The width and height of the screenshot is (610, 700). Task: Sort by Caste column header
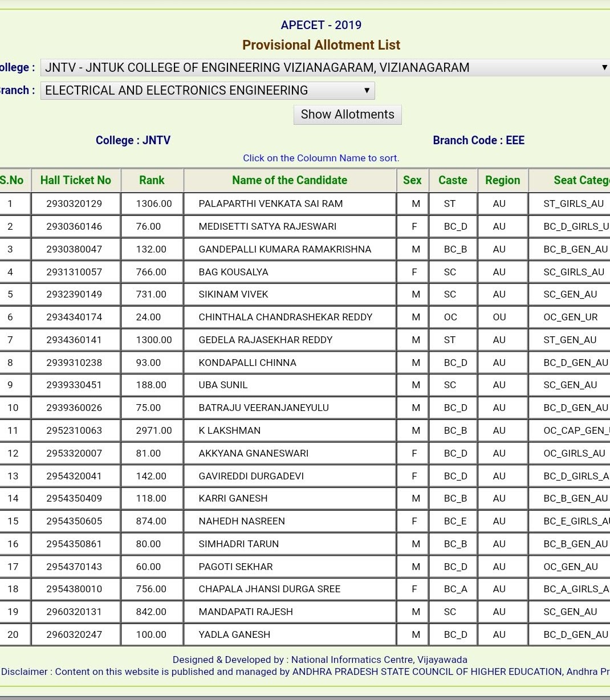tap(453, 180)
